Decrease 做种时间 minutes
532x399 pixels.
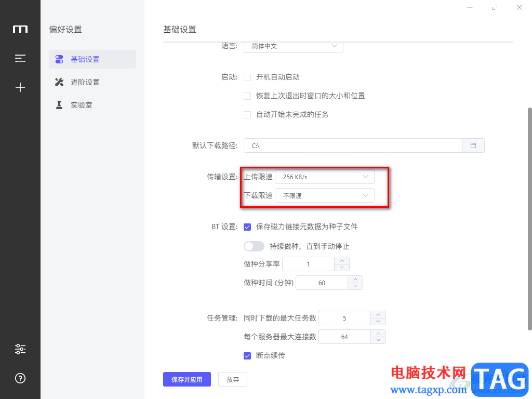tap(355, 286)
